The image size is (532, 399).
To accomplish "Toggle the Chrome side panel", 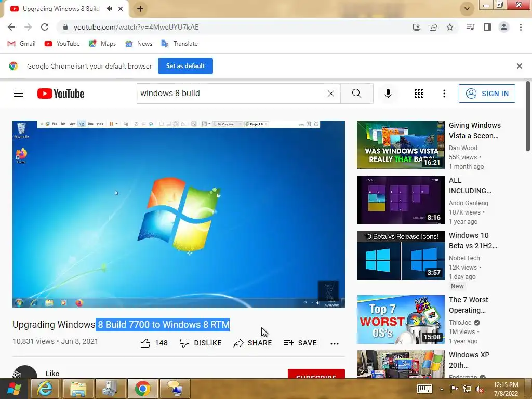I will [x=487, y=27].
